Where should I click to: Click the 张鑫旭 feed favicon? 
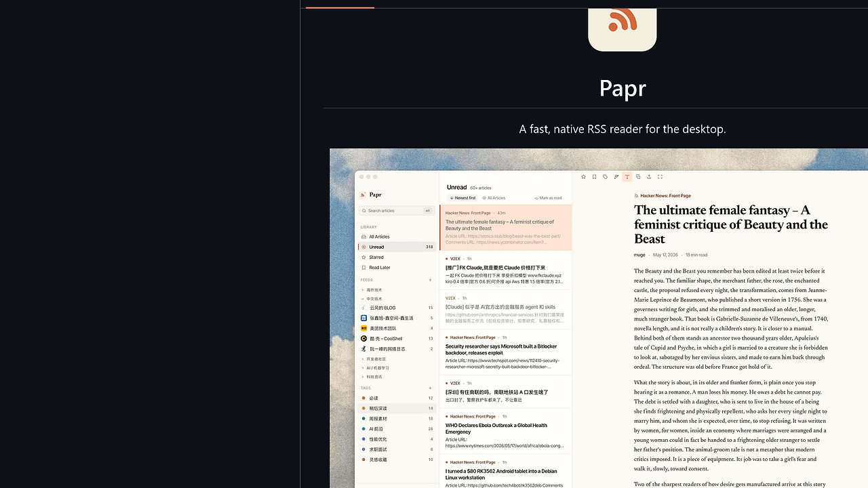tap(363, 318)
